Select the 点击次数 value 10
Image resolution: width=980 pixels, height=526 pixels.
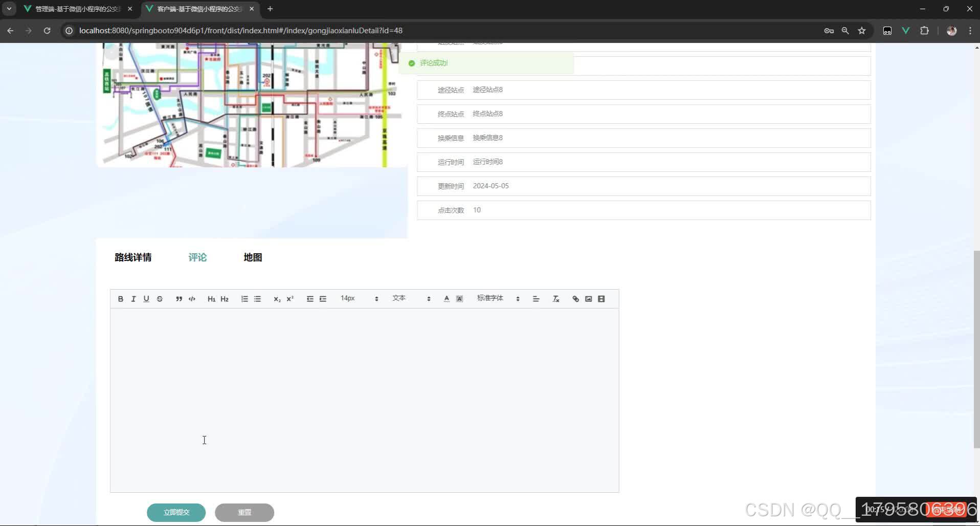tap(477, 210)
